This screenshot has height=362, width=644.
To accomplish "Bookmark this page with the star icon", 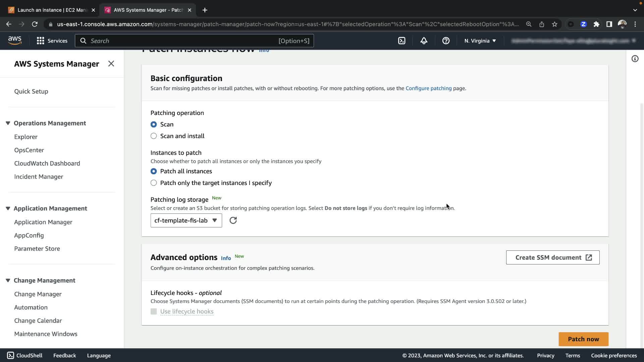I will [x=554, y=24].
